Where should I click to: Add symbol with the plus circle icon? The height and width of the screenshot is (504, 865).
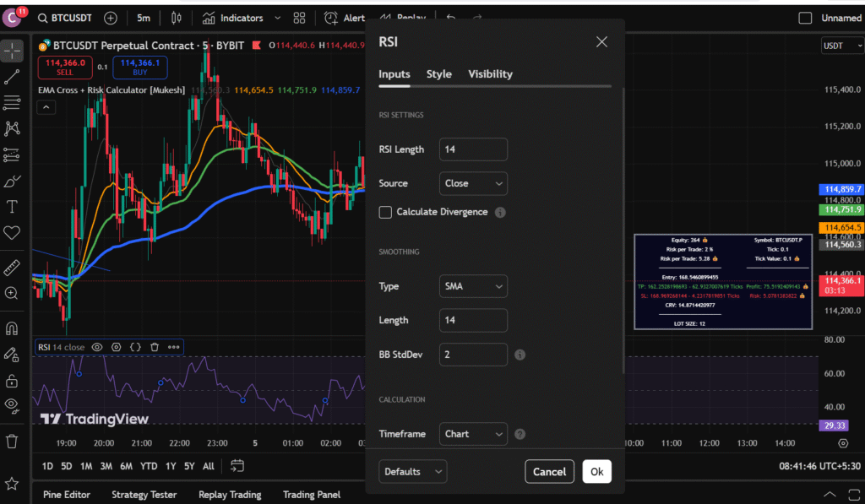tap(111, 19)
